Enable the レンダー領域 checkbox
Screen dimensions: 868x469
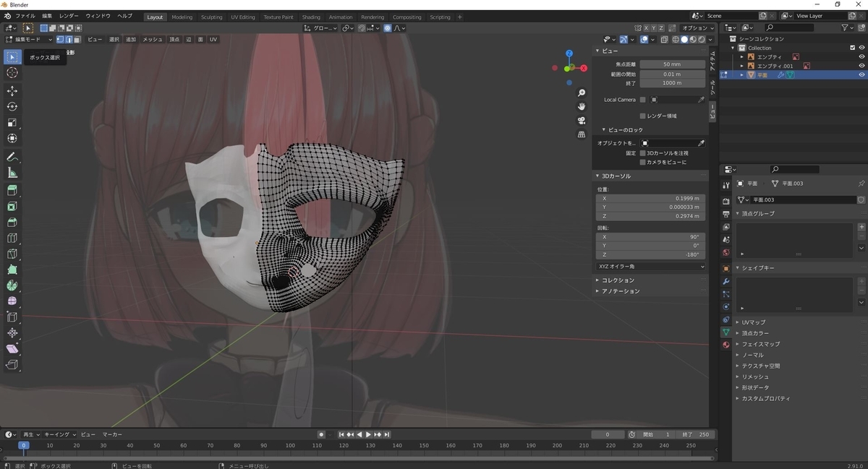point(642,116)
